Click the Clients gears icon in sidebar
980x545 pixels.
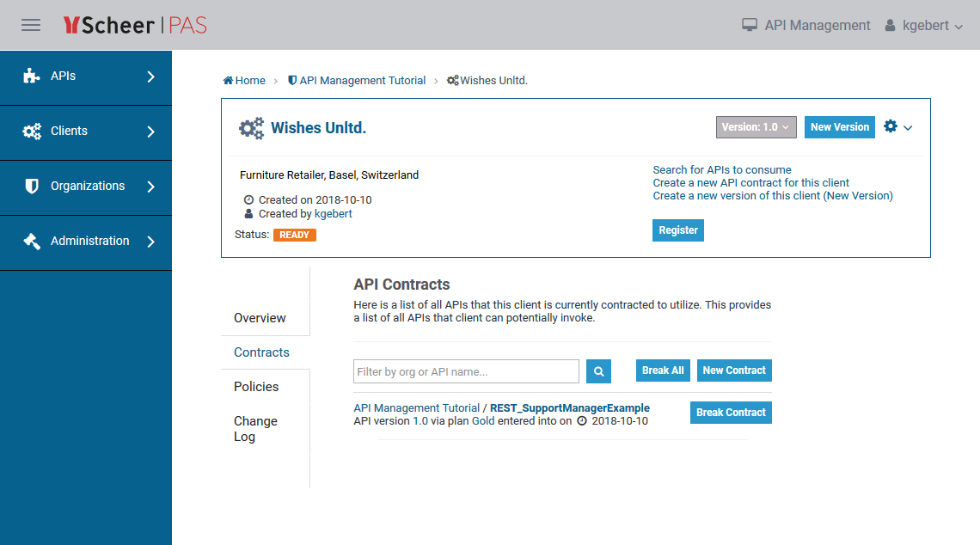pyautogui.click(x=32, y=132)
